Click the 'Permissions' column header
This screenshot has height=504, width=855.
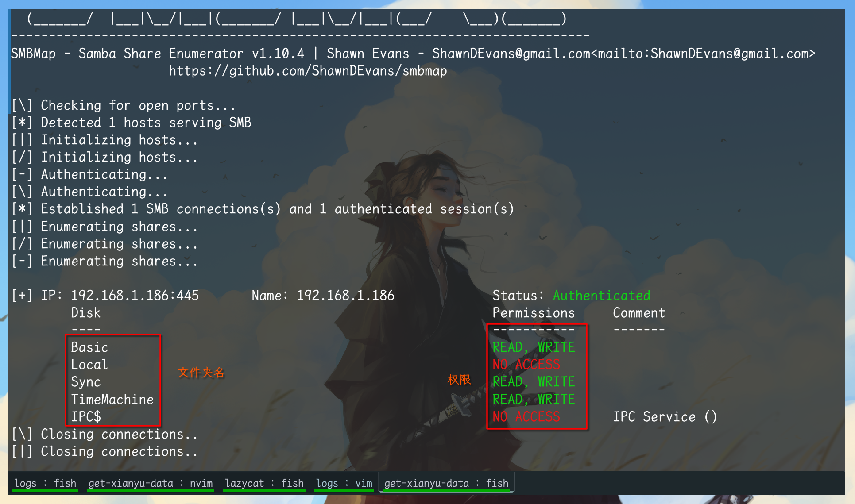click(534, 313)
